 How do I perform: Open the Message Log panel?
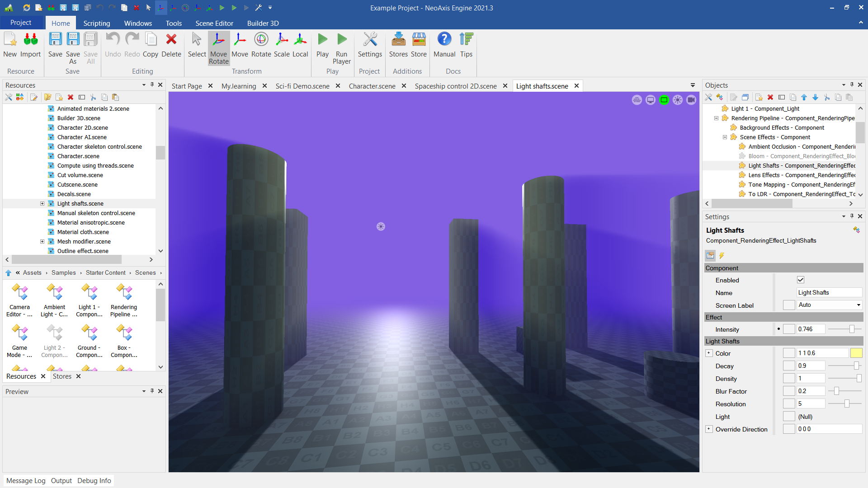click(x=26, y=480)
